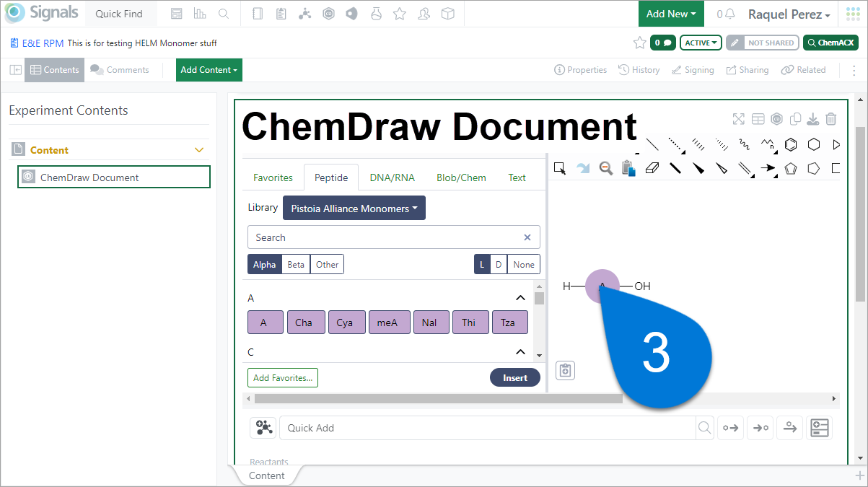Screen dimensions: 868x487
Task: Click the horizontal scrollbar under the ChemDraw editor
Action: click(x=438, y=398)
